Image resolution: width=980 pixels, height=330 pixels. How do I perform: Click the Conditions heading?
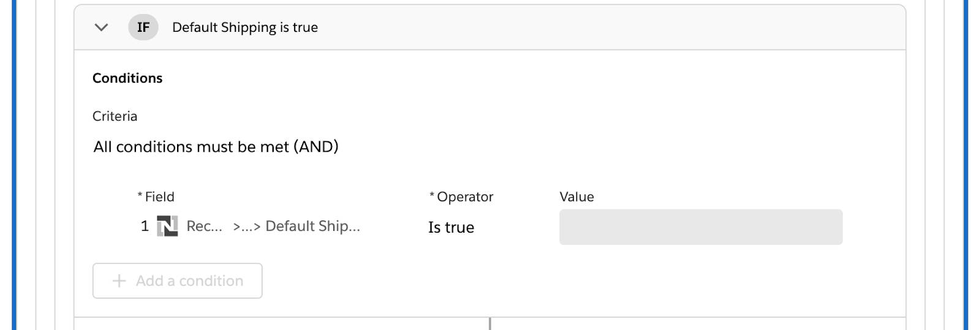click(127, 78)
